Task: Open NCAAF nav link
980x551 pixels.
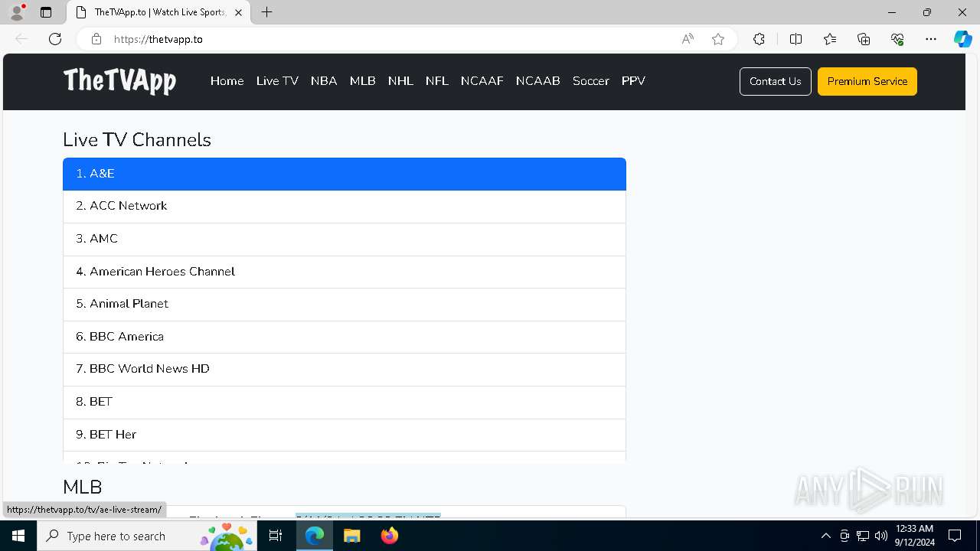Action: click(482, 81)
